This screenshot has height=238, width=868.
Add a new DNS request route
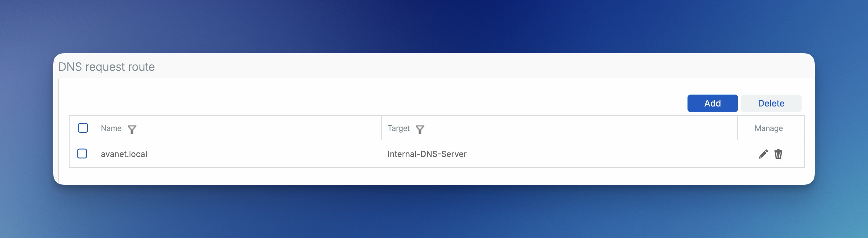coord(712,103)
